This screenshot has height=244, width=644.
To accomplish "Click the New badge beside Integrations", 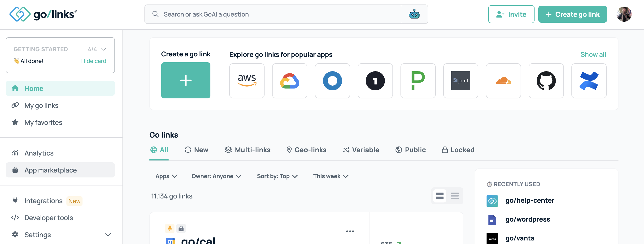I will [x=74, y=201].
